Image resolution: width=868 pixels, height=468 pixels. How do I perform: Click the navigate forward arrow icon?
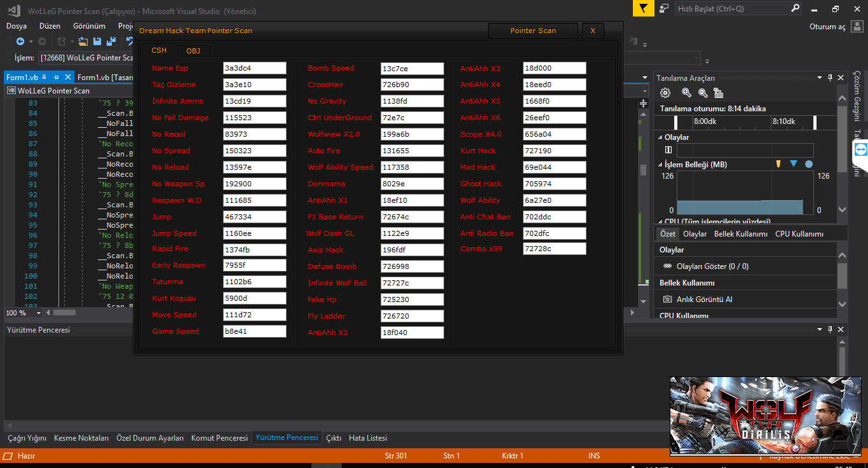pyautogui.click(x=41, y=41)
